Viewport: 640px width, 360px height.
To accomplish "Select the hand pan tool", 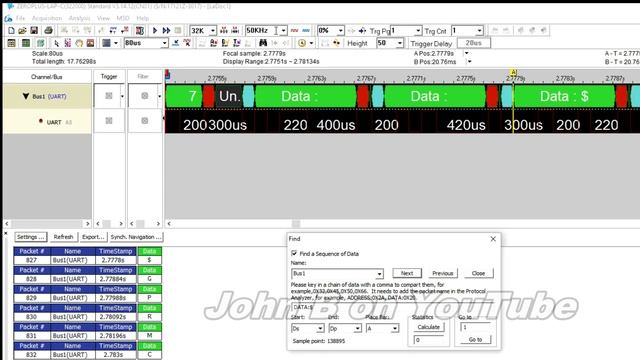I will [x=79, y=43].
